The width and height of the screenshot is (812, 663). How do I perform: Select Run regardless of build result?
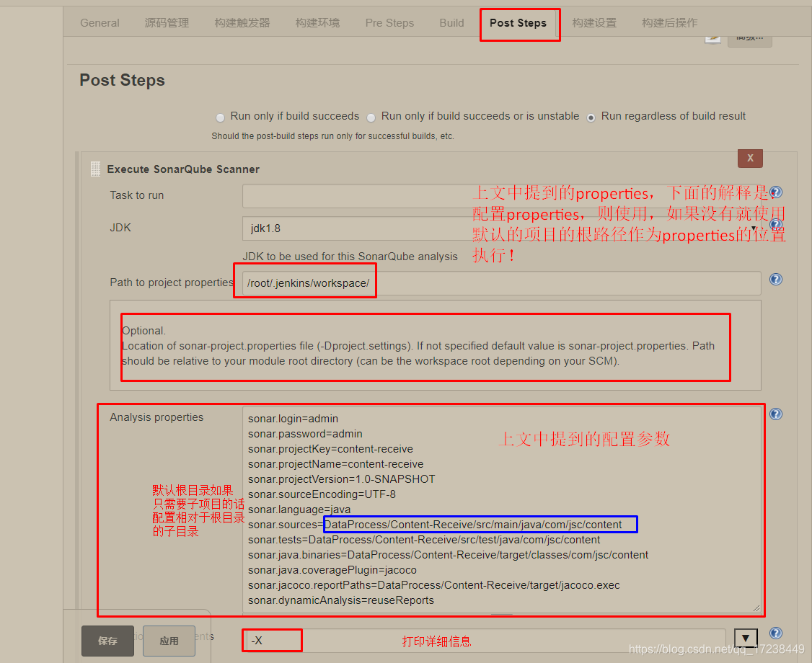click(591, 117)
